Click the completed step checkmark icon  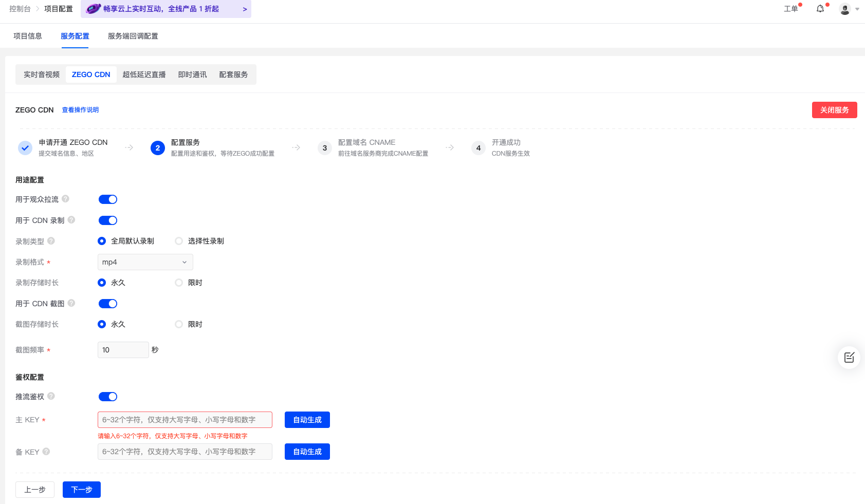pos(25,147)
